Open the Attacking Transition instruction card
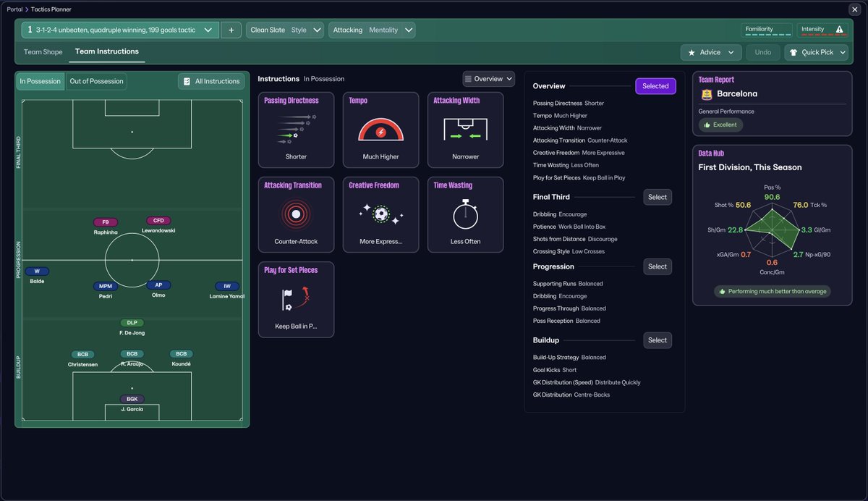This screenshot has height=501, width=868. coord(296,214)
